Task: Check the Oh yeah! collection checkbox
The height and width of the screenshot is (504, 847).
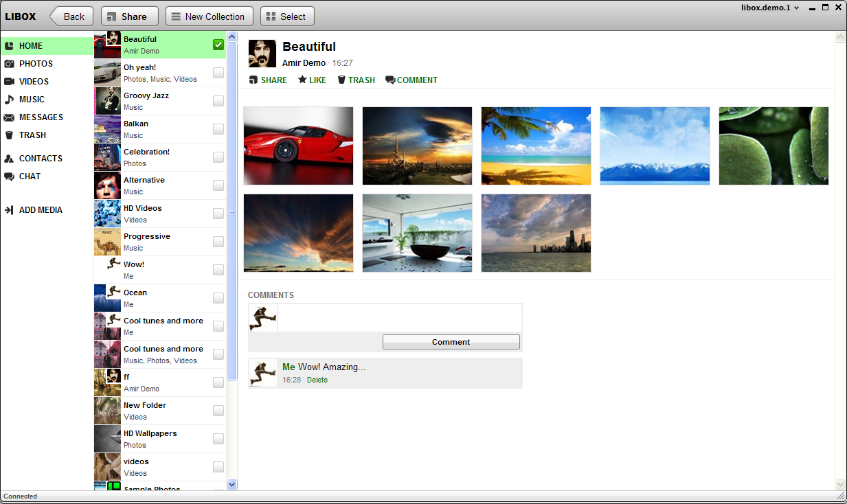Action: [218, 72]
